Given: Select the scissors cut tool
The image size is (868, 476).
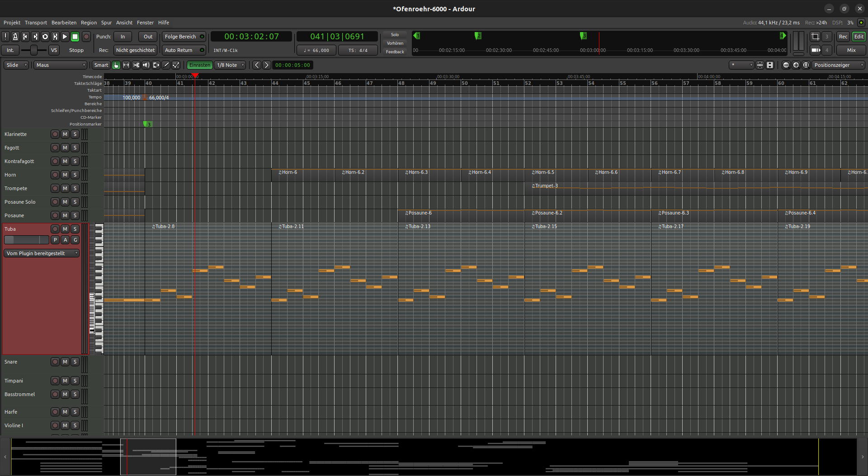Looking at the screenshot, I should 136,65.
